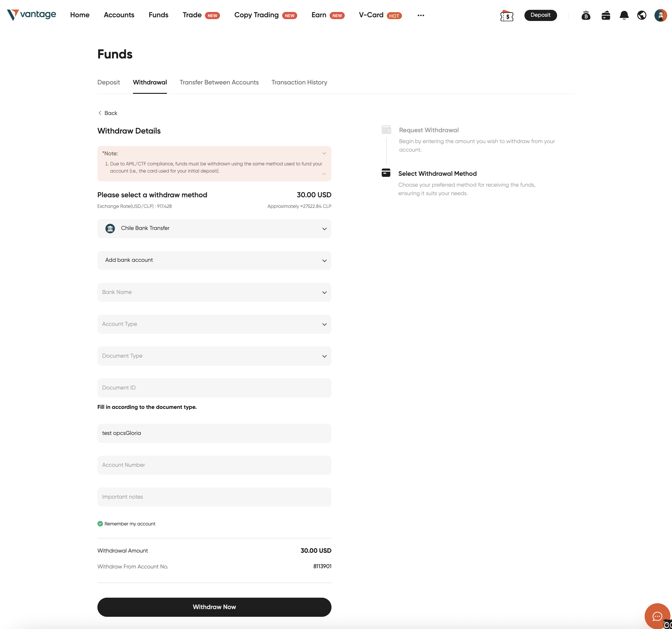Open the Funds menu item
This screenshot has width=672, height=629.
pos(158,15)
